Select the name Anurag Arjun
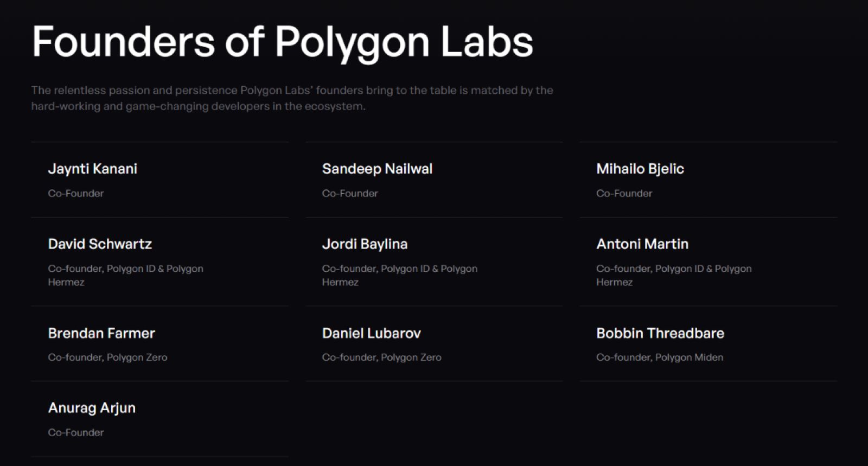 click(92, 408)
